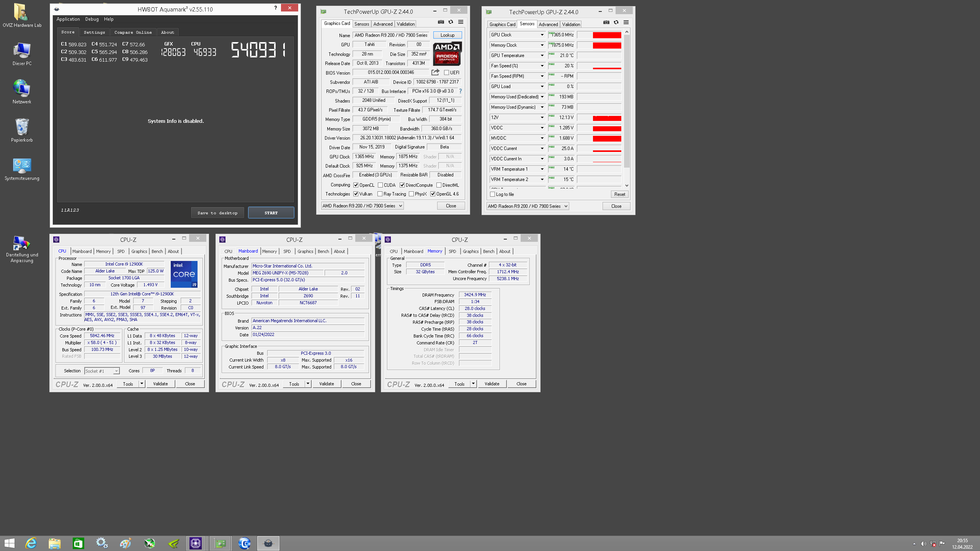The height and width of the screenshot is (551, 980).
Task: Click Reset button in GPU-Z Sensors
Action: (x=619, y=194)
